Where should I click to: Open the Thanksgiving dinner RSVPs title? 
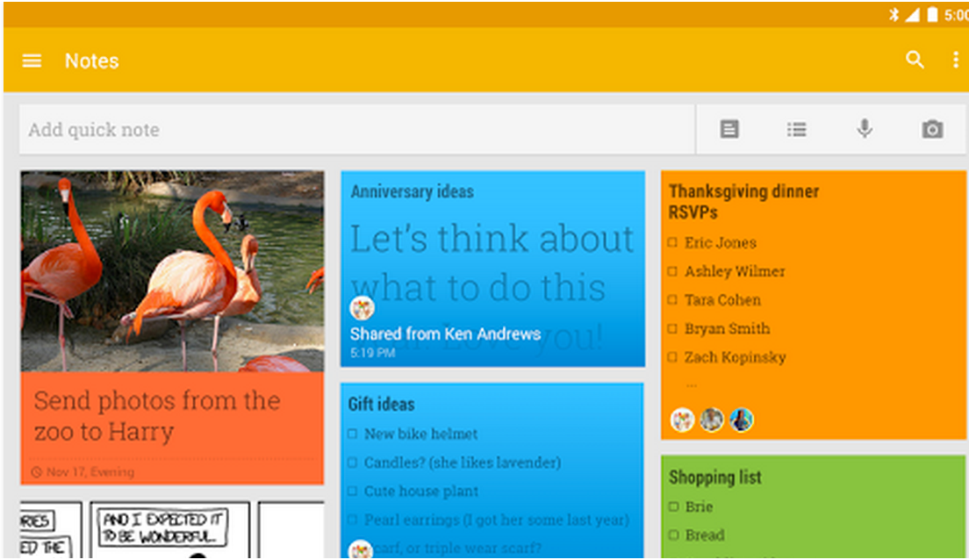[744, 202]
